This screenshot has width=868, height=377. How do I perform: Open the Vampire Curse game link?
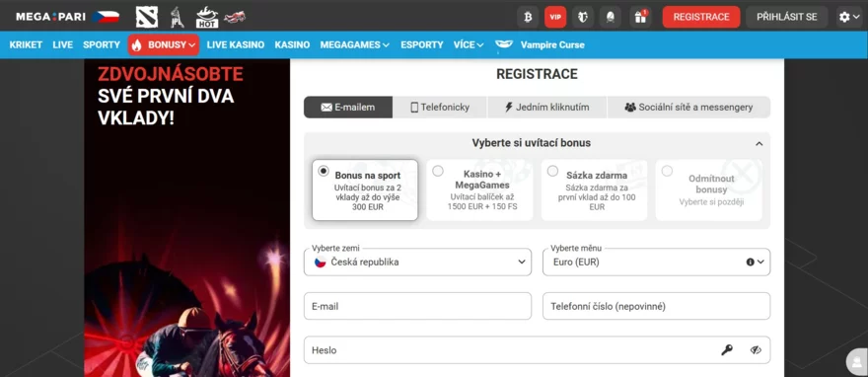[x=552, y=44]
